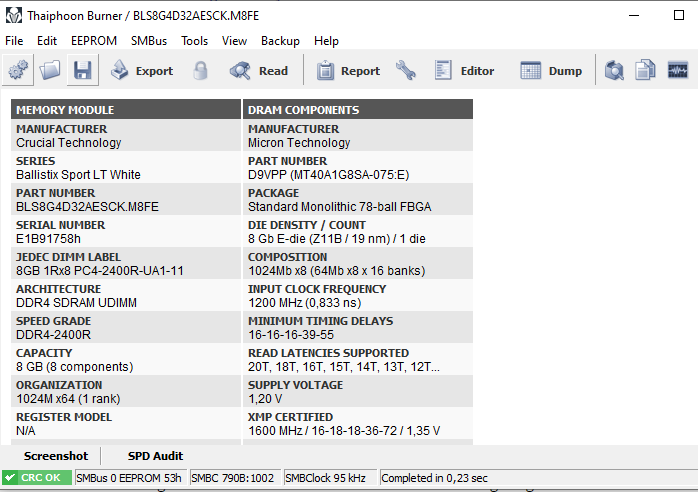
Task: Open the Help menu
Action: point(326,41)
